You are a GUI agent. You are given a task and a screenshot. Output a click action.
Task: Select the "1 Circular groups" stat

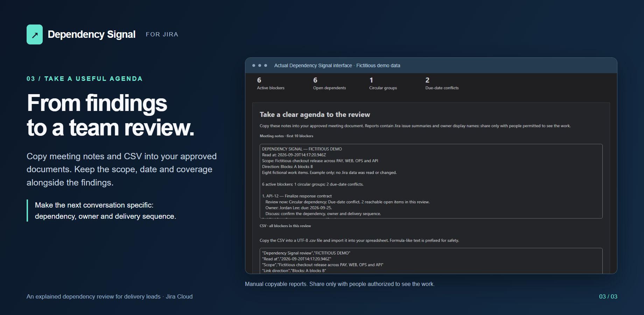[383, 84]
